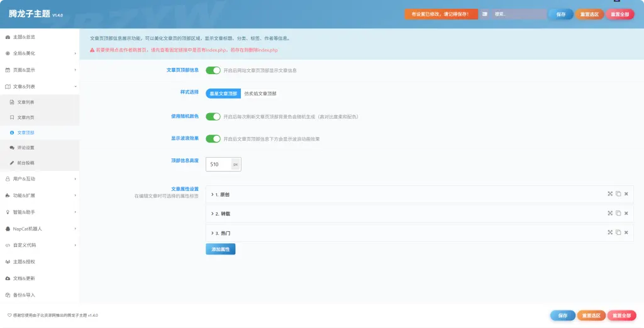Open the 评论设置 settings page

pyautogui.click(x=40, y=148)
